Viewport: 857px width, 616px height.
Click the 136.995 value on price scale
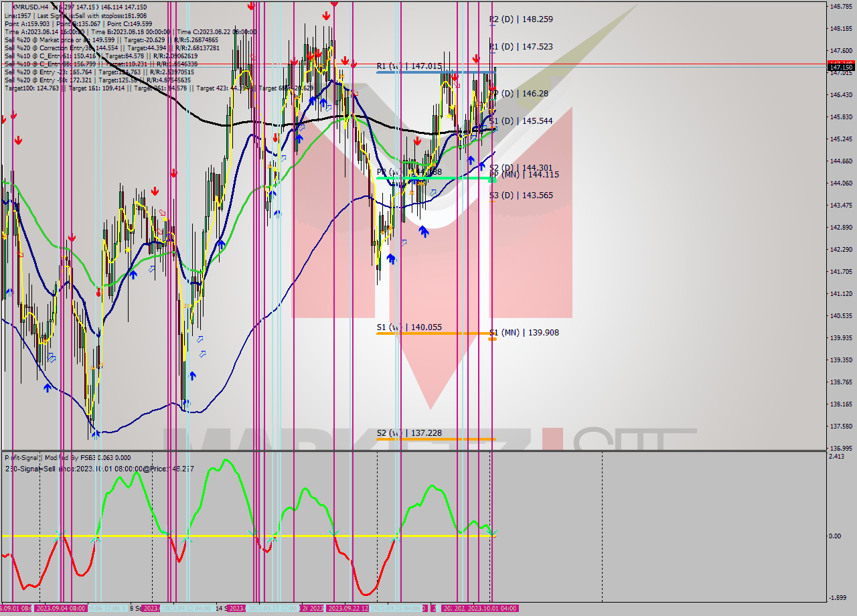(840, 449)
